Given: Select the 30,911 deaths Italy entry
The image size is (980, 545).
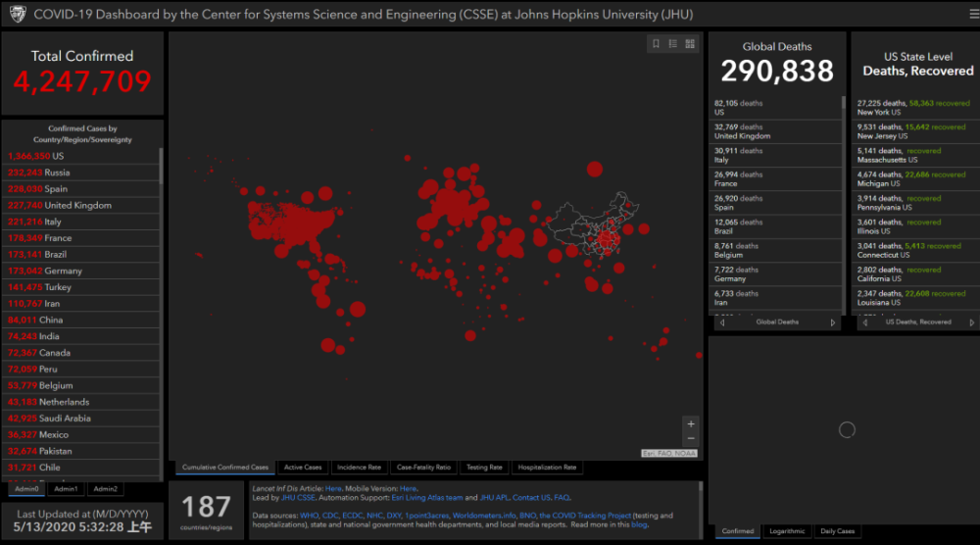Looking at the screenshot, I should 775,155.
